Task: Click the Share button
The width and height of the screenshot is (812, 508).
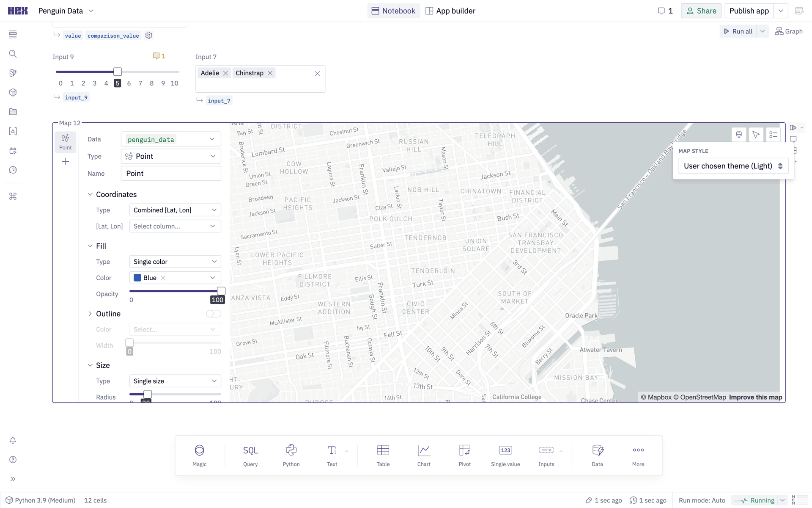Action: point(701,11)
